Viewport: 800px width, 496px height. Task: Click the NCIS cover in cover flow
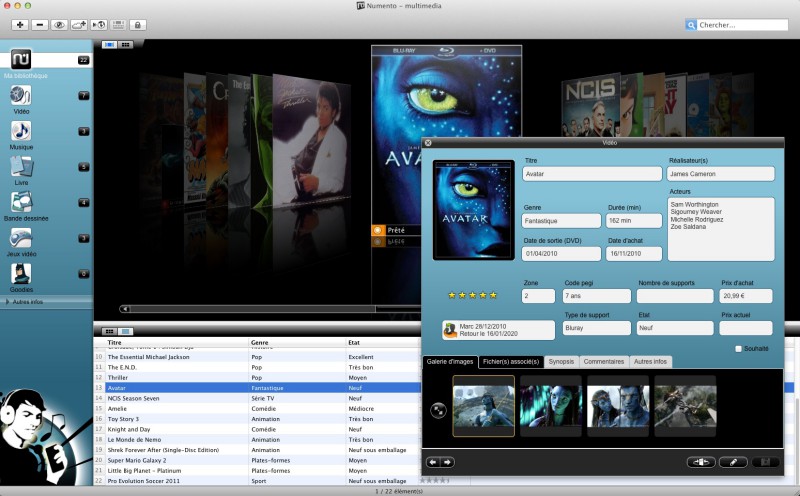click(592, 106)
